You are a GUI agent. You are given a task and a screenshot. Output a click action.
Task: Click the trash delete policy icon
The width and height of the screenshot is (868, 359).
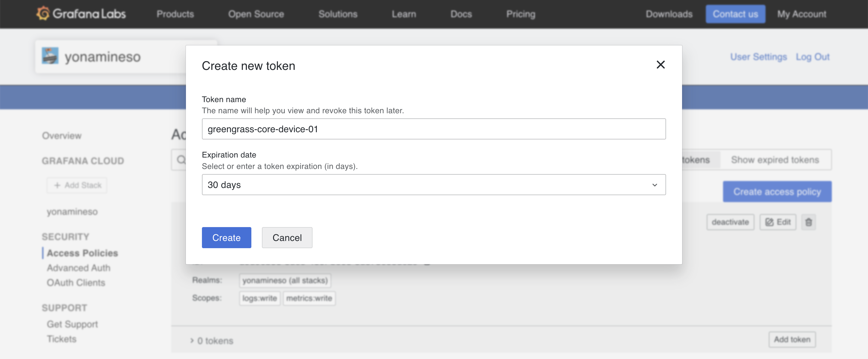(808, 222)
